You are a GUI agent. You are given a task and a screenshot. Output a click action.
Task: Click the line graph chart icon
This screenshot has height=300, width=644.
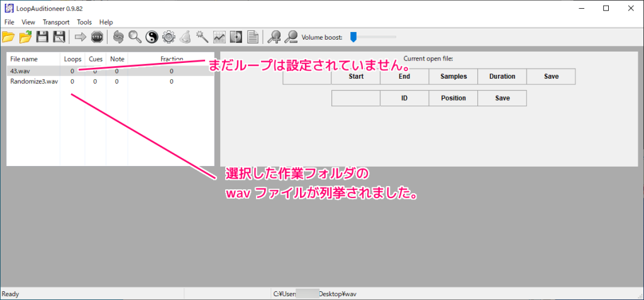coord(219,37)
